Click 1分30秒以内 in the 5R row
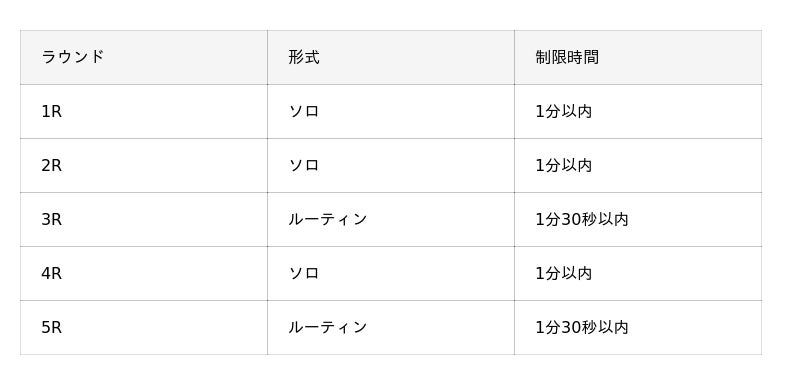This screenshot has height=385, width=800. click(582, 328)
